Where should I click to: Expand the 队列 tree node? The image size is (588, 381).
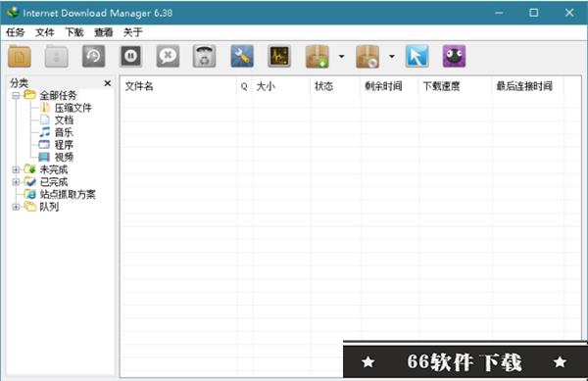(x=16, y=207)
